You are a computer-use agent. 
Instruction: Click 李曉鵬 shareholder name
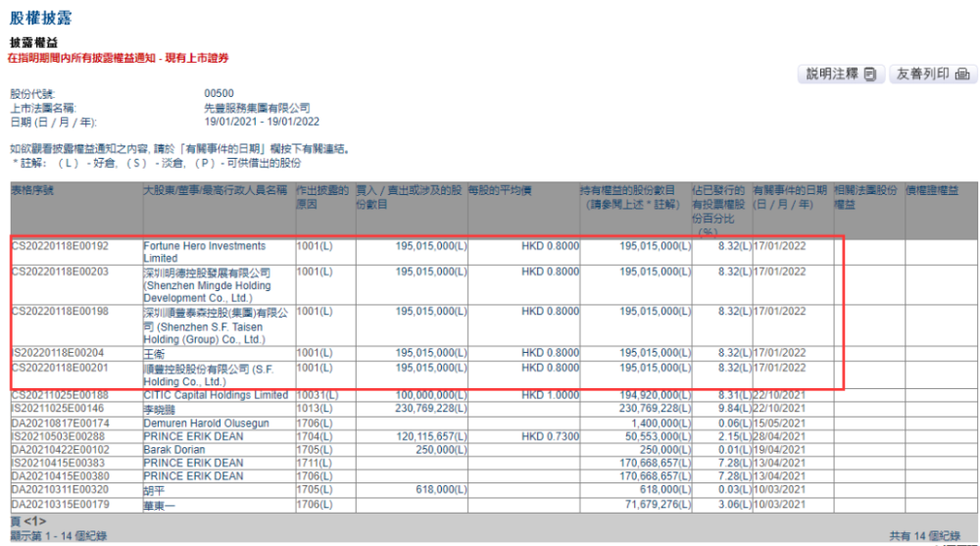click(x=159, y=410)
